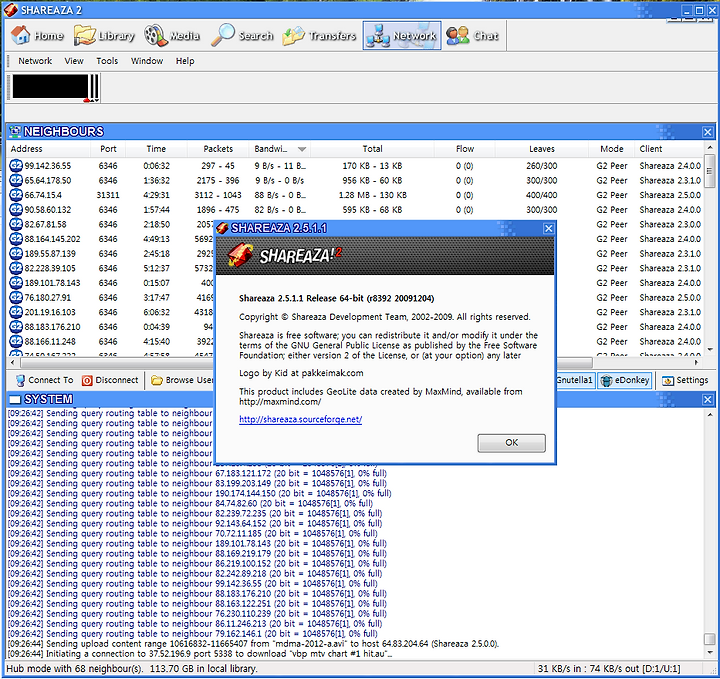This screenshot has height=679, width=720.
Task: Open the Help menu
Action: pos(185,61)
